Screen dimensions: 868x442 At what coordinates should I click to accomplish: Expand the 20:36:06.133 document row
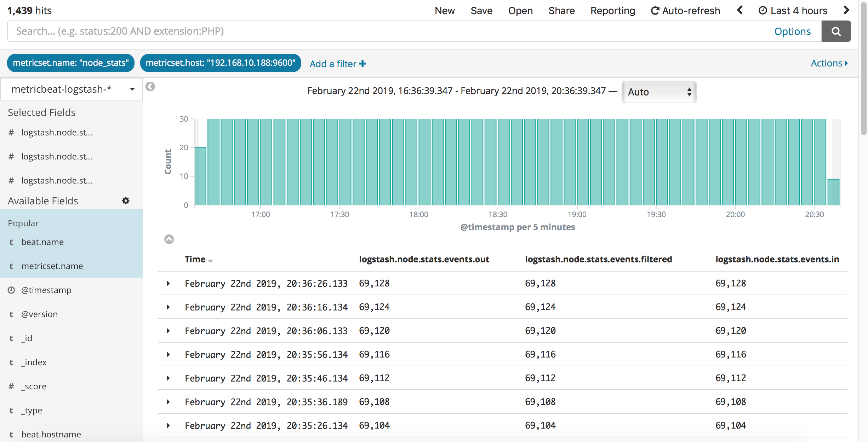click(x=168, y=331)
